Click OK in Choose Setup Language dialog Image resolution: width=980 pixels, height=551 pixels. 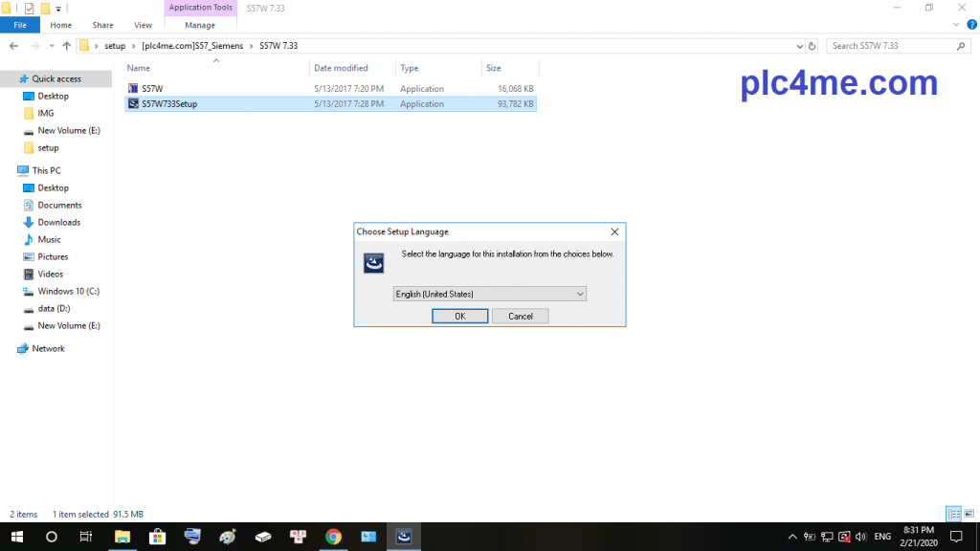tap(459, 316)
